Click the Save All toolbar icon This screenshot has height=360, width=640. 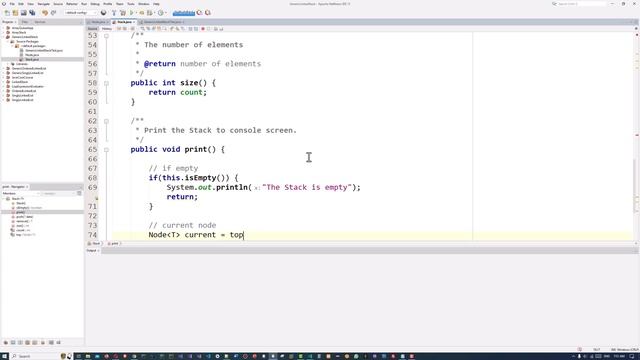(x=32, y=13)
